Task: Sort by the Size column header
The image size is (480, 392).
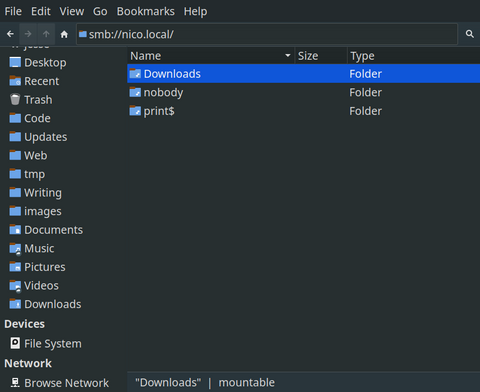Action: click(x=321, y=56)
